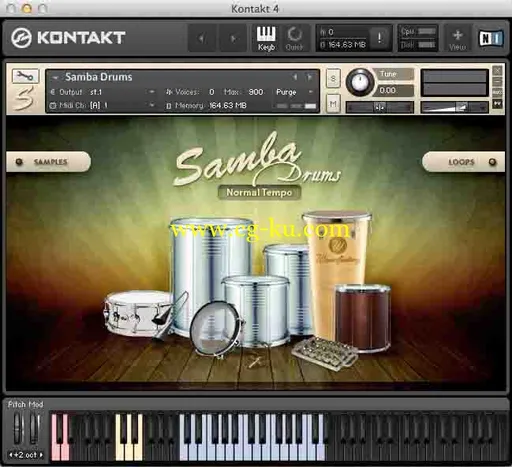Click the Normal Tempo selector
Screen dimensions: 512x467
[x=259, y=192]
